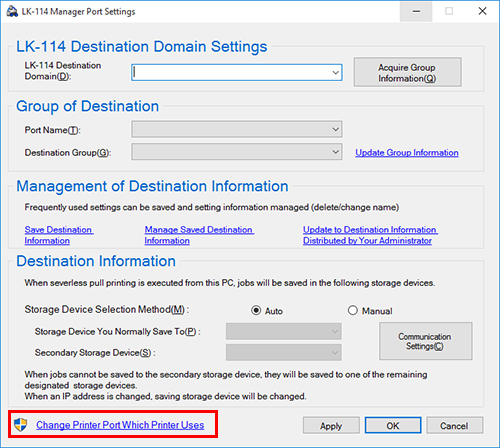Click the Acquire Group Information button

click(408, 72)
